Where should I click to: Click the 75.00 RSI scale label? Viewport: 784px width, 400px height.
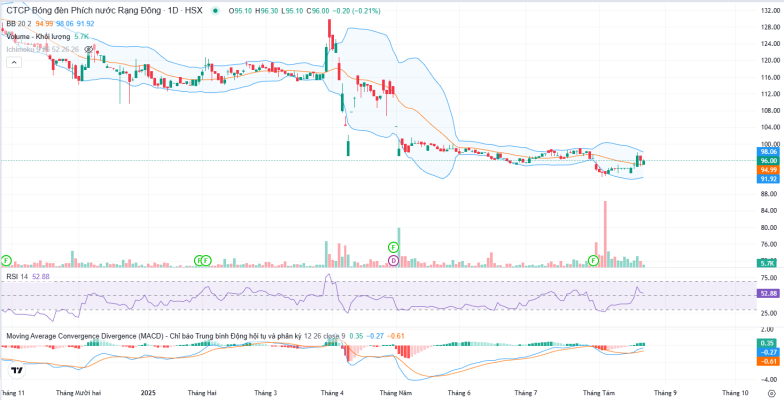click(x=770, y=278)
